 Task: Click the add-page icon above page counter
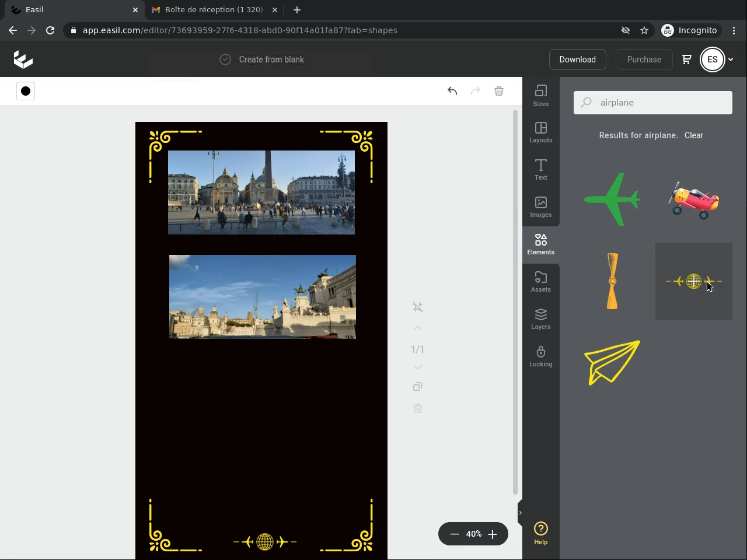click(418, 307)
